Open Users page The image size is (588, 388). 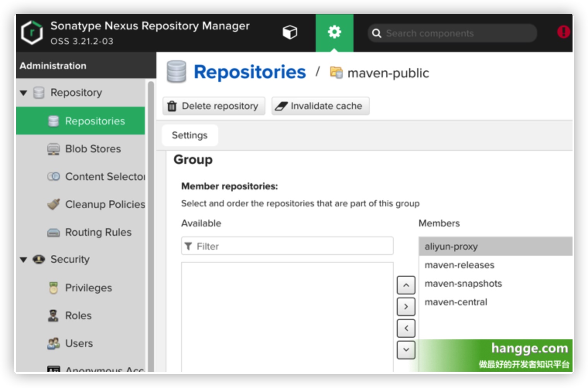click(x=79, y=344)
